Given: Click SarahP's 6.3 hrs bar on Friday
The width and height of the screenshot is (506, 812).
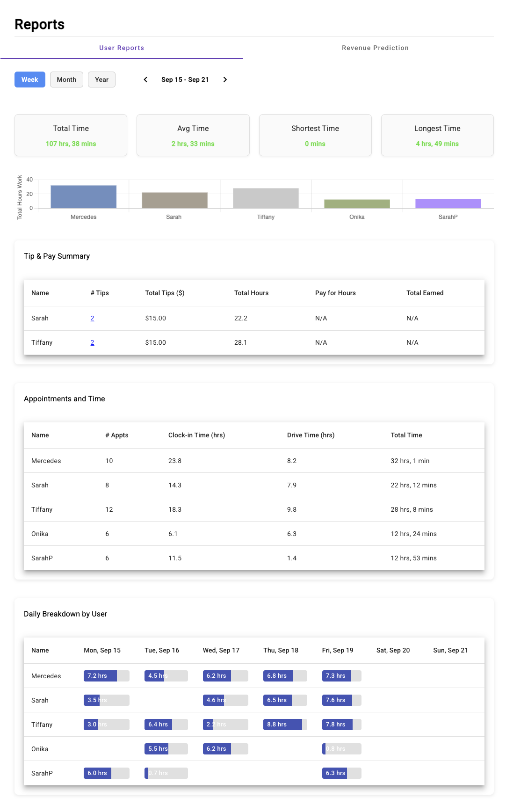Looking at the screenshot, I should [342, 773].
